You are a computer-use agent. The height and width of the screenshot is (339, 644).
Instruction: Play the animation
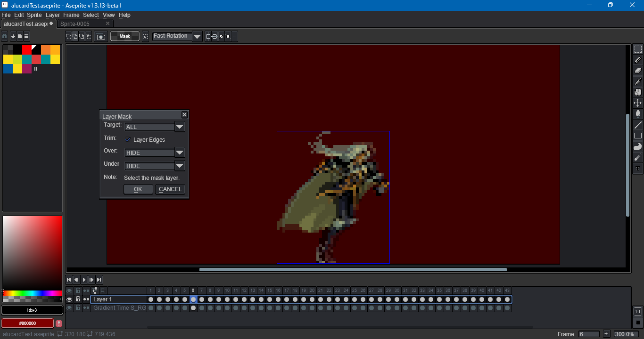pyautogui.click(x=84, y=280)
